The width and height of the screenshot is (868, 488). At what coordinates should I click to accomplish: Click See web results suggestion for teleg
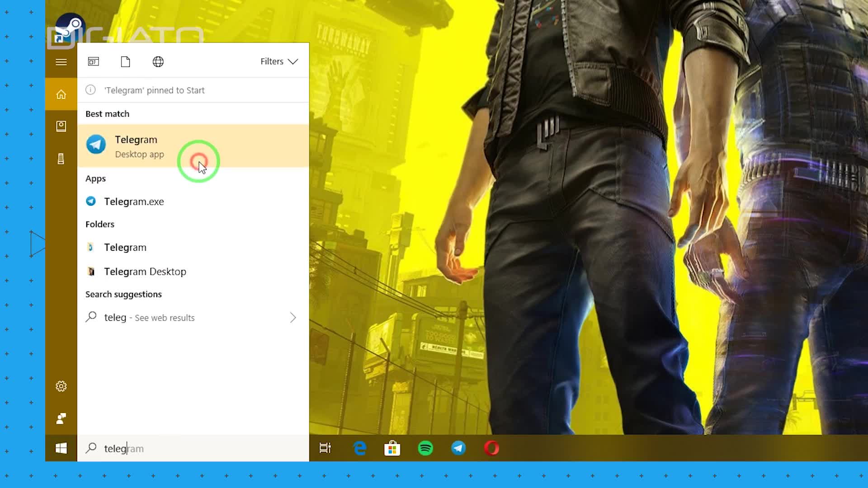(149, 318)
